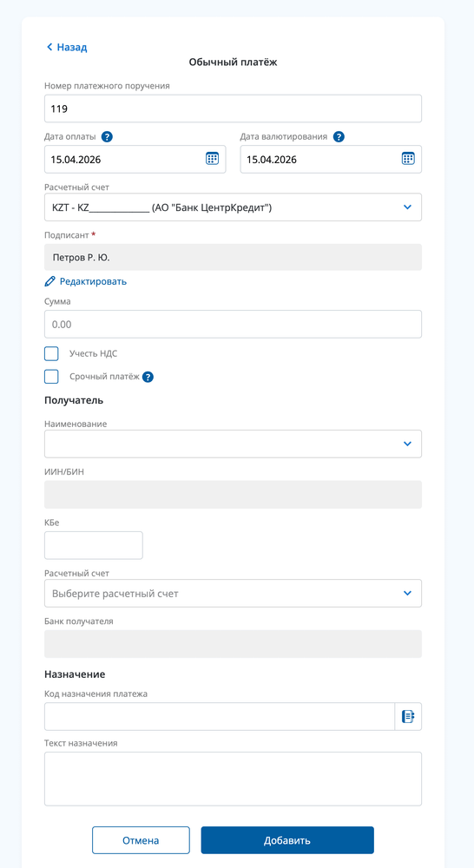Enable the Учесть НДС checkbox
Screen dimensions: 474x868
coord(51,354)
